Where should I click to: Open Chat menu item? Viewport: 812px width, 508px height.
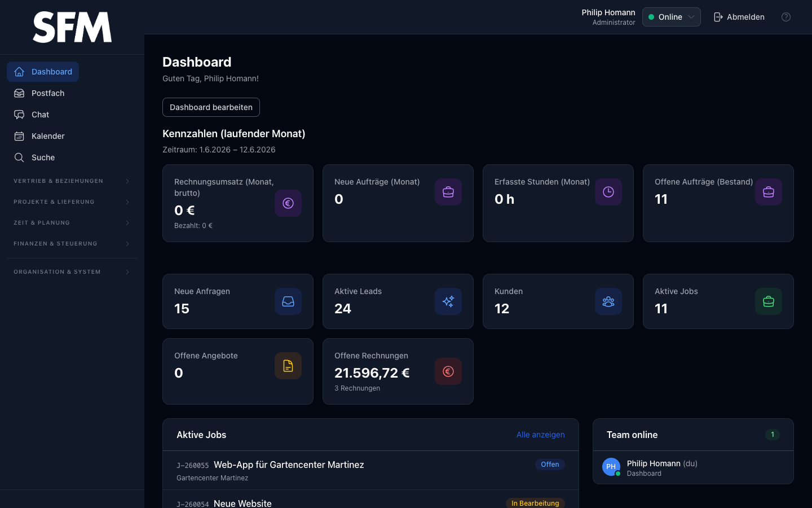pyautogui.click(x=32, y=115)
